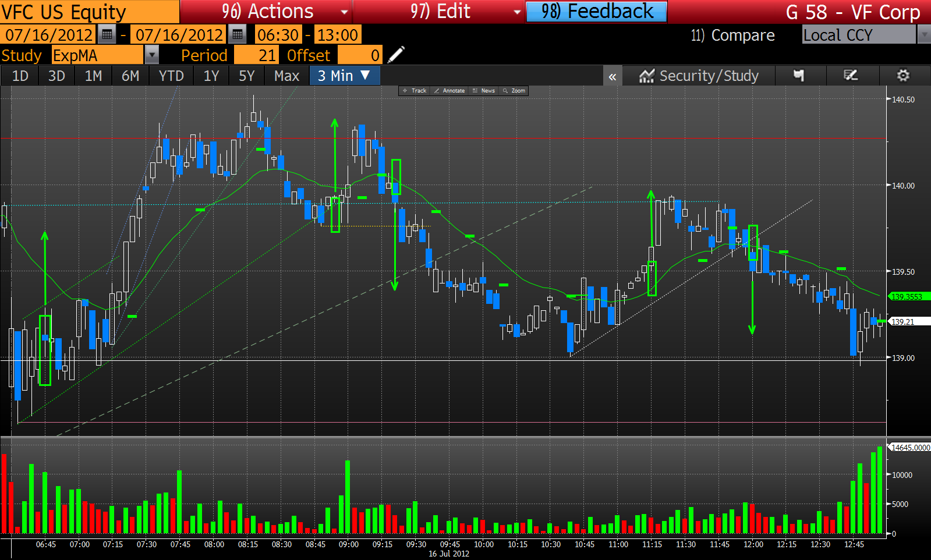Screen dimensions: 931x560
Task: Collapse the toolbar with the double-chevron icon
Action: [613, 76]
